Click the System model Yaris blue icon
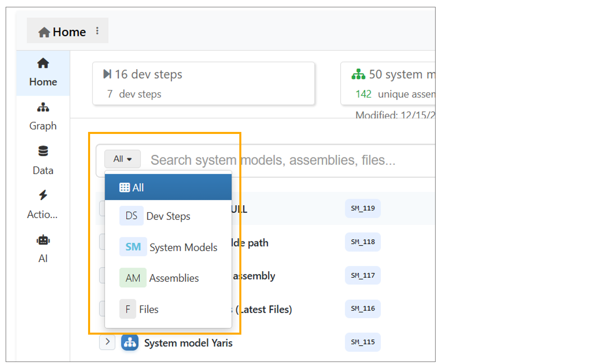This screenshot has width=615, height=364. pos(130,343)
